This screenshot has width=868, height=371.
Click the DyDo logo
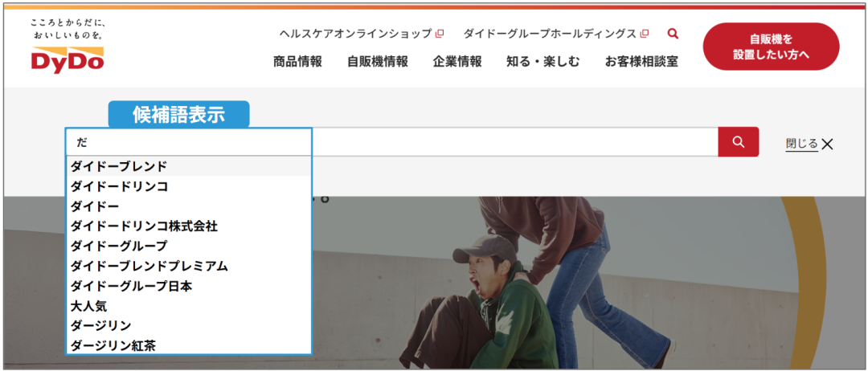click(68, 59)
